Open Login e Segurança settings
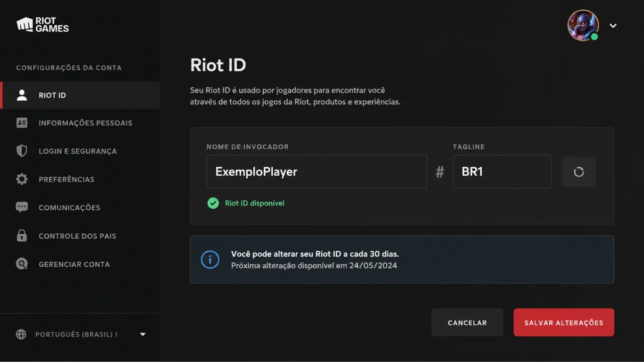Screen dimensions: 644x362 80,151
